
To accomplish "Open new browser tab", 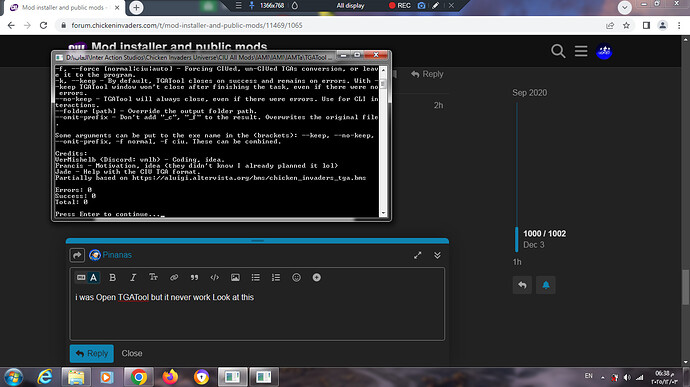I will [136, 7].
